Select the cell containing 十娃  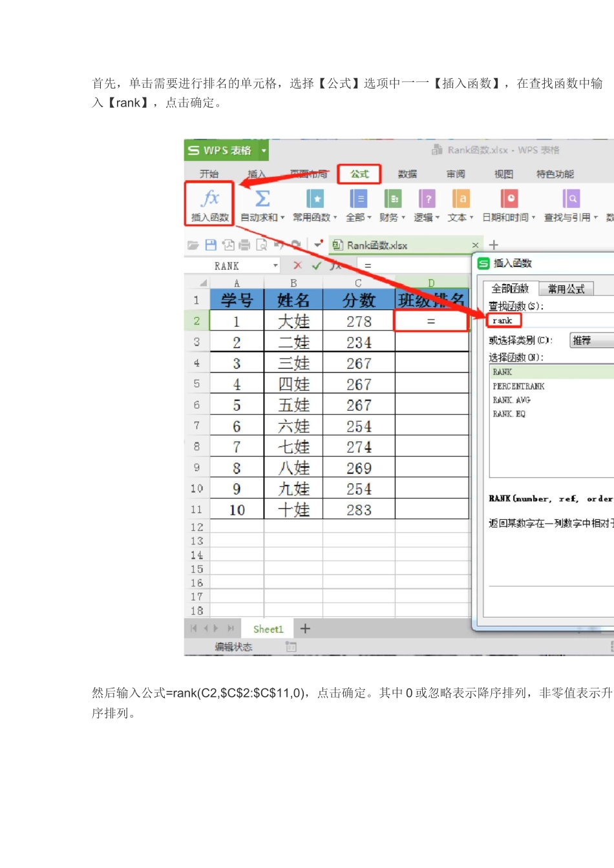293,510
